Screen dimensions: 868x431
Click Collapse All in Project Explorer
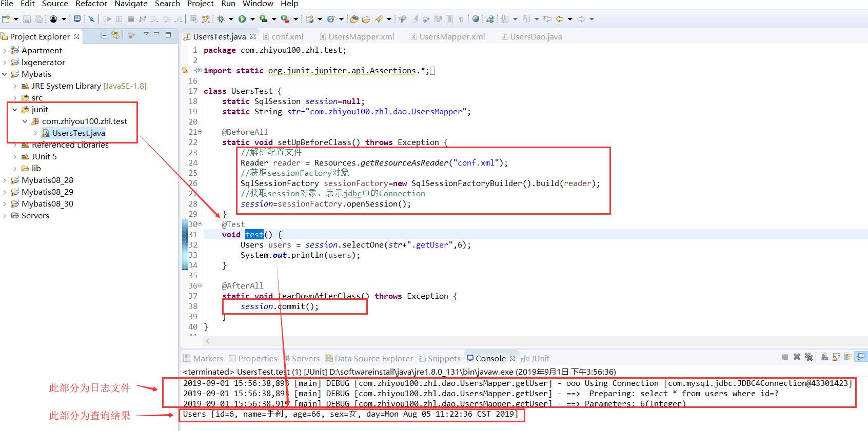pos(104,35)
